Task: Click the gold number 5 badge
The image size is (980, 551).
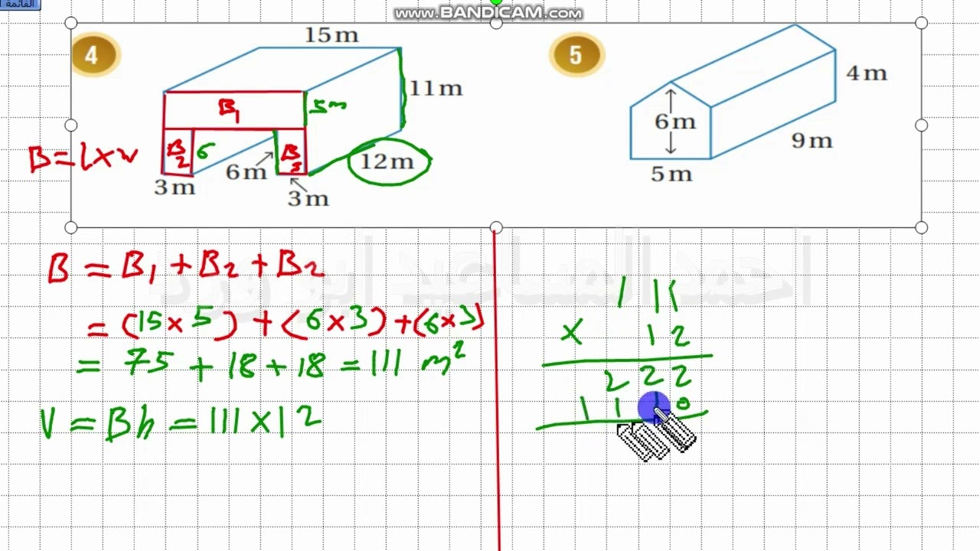Action: 576,55
